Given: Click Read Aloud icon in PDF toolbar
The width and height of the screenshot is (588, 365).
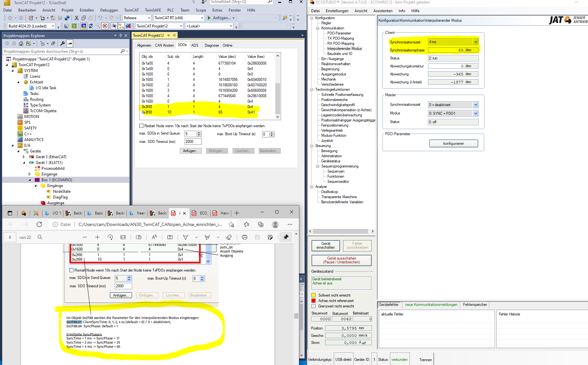Looking at the screenshot, I should point(154,237).
